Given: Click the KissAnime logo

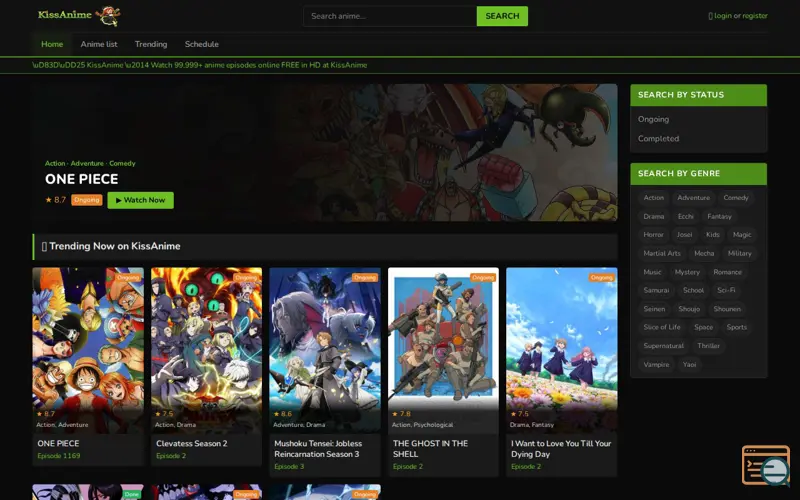Looking at the screenshot, I should click(79, 15).
